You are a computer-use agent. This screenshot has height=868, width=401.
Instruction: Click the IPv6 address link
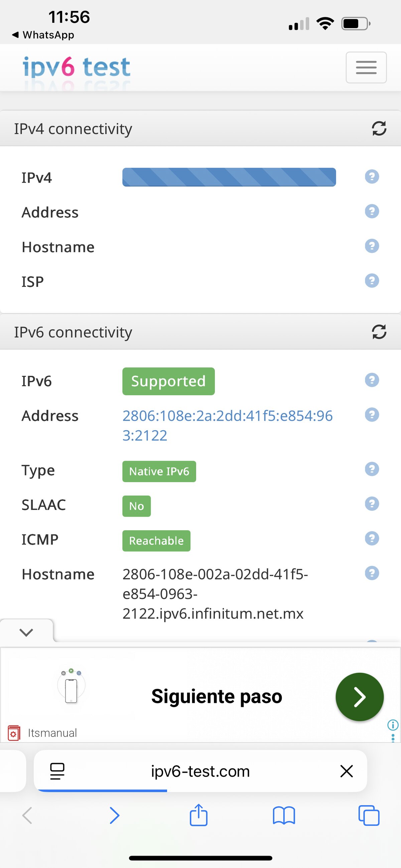[x=227, y=425]
